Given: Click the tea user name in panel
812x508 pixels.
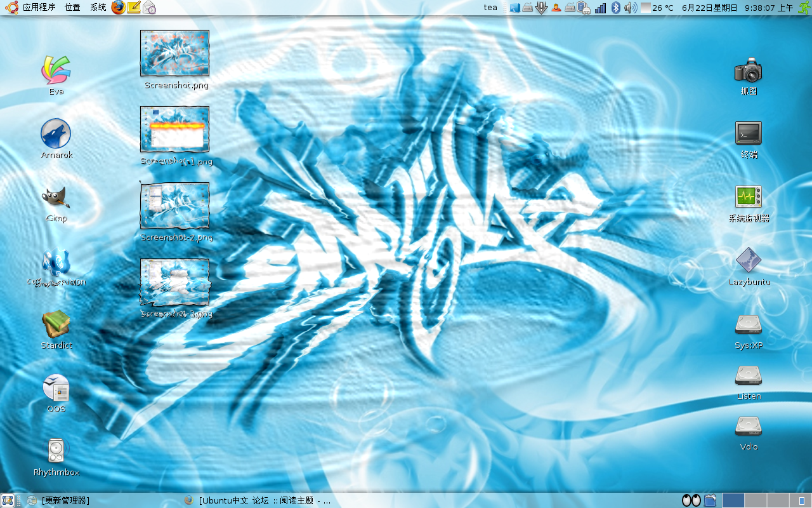Looking at the screenshot, I should click(x=490, y=8).
